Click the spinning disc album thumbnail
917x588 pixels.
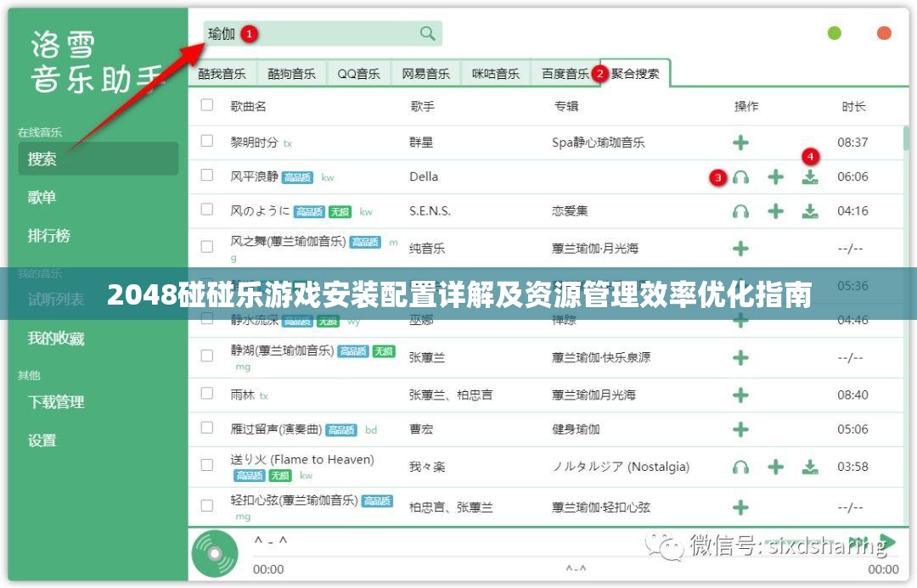click(x=215, y=553)
